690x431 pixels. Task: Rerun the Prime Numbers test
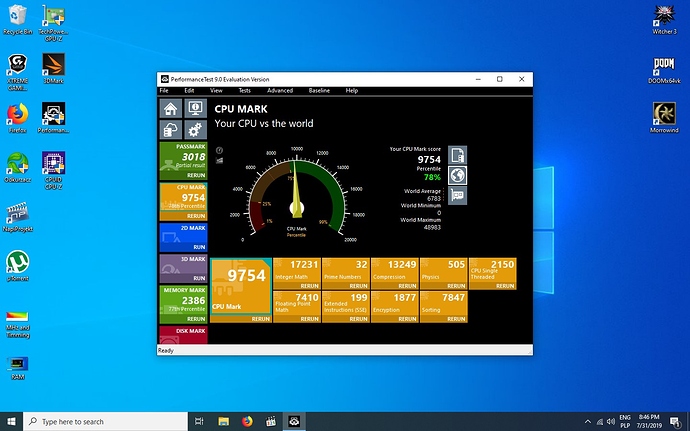click(x=358, y=286)
